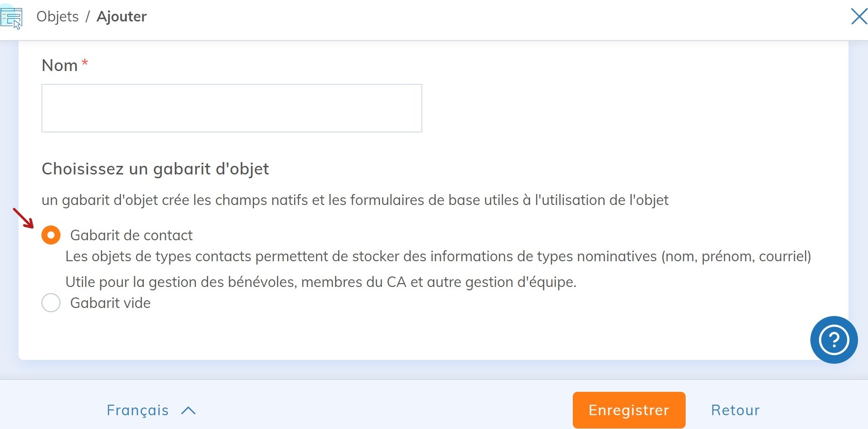868x429 pixels.
Task: Close the Ajouter panel with the X
Action: (x=858, y=16)
